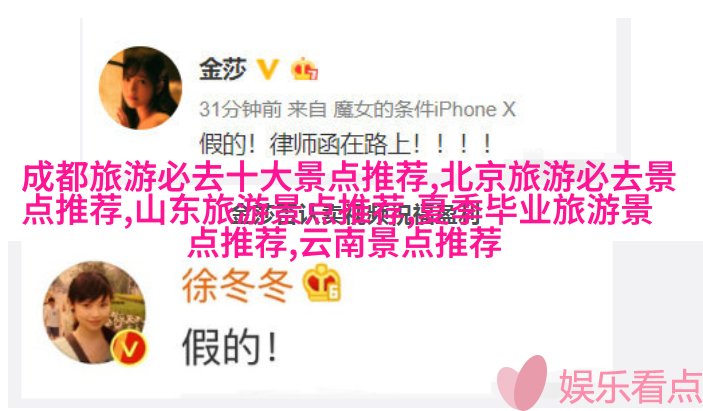Open 金莎's round profile avatar
The height and width of the screenshot is (411, 703).
tap(140, 88)
